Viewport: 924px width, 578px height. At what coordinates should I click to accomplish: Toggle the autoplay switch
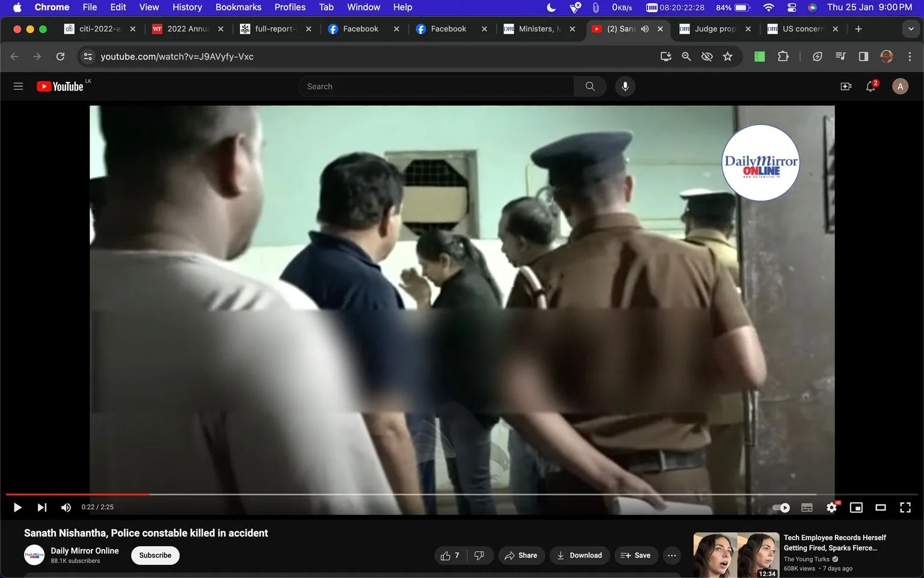(x=781, y=508)
